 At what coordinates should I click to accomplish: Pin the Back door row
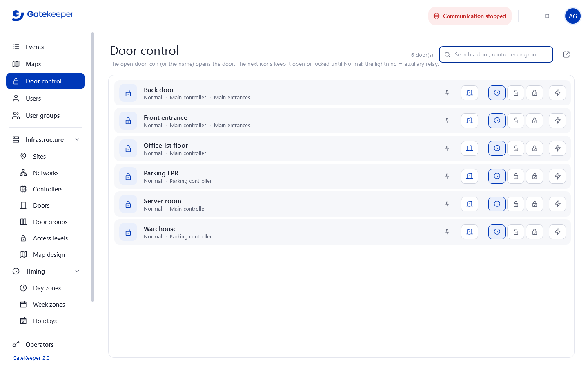(x=447, y=93)
